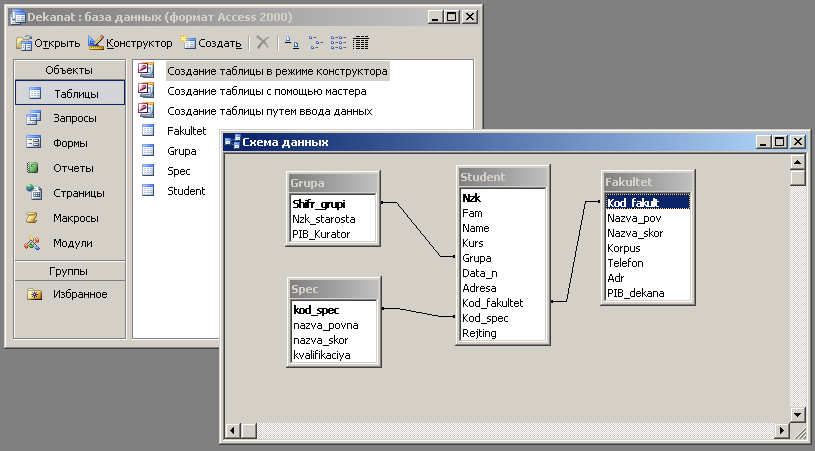Click schema horizontal scrollbar right arrow

[781, 430]
